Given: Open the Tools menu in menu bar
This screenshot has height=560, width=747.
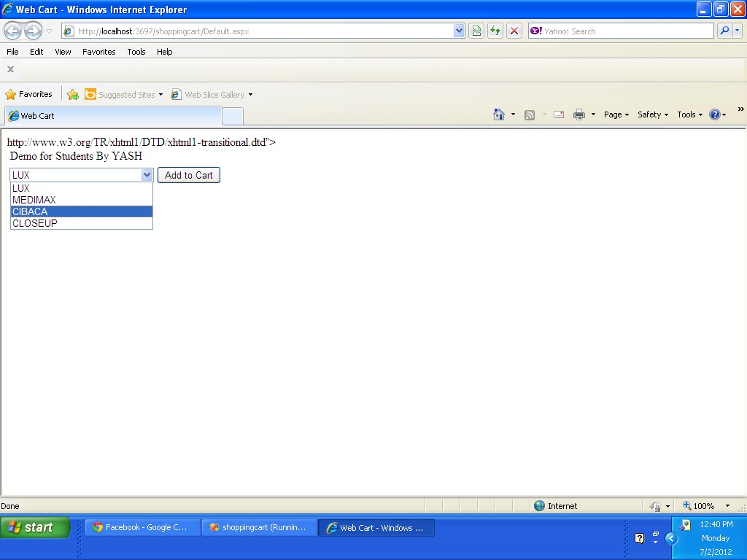Looking at the screenshot, I should point(136,52).
